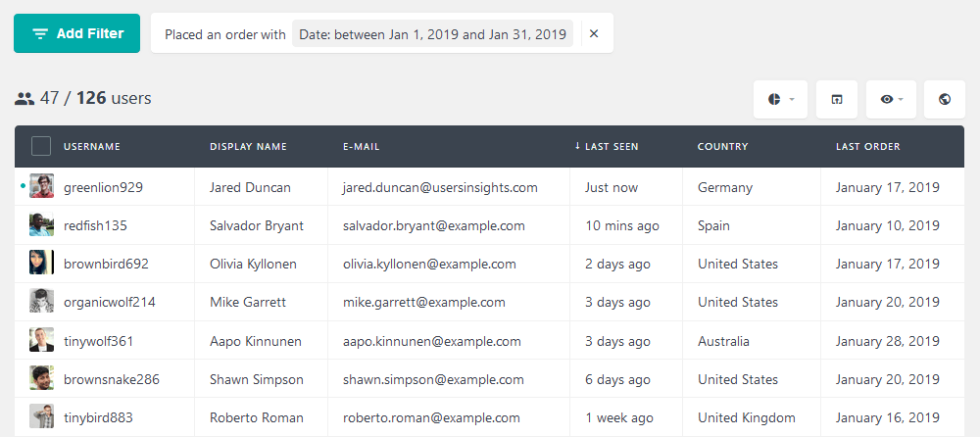Sort by E-mail column header
The width and height of the screenshot is (980, 437).
click(x=362, y=146)
